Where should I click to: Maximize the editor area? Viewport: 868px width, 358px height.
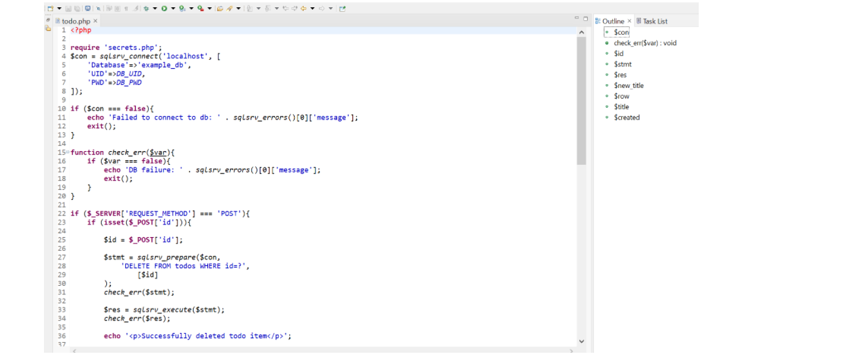tap(585, 18)
